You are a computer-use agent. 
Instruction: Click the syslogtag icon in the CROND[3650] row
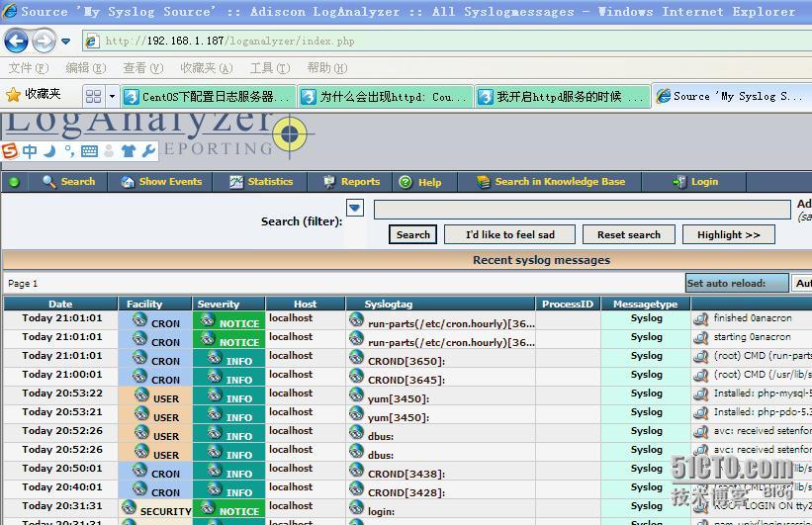pos(356,357)
